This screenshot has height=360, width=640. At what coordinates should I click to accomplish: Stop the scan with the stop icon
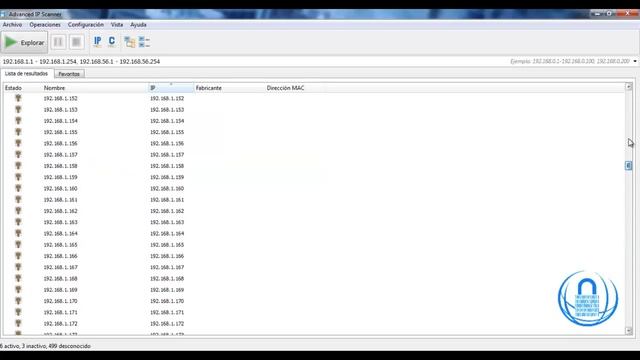(x=76, y=42)
